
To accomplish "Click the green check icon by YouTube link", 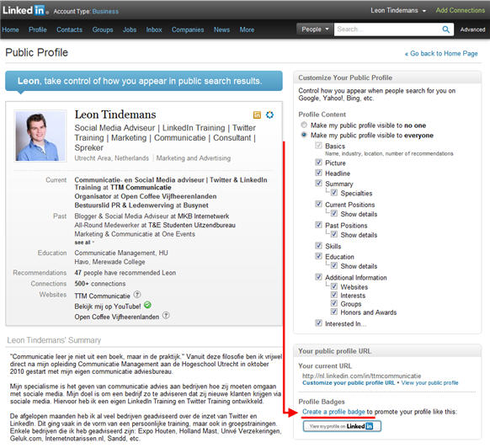I will [x=147, y=305].
